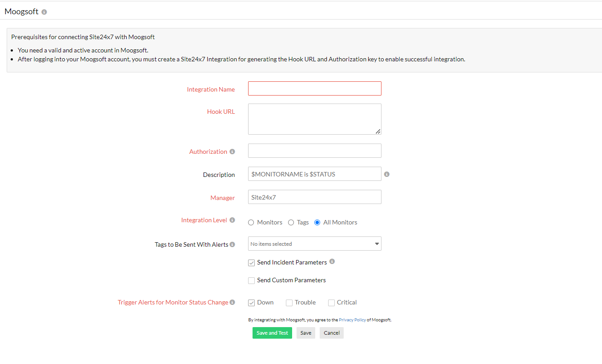The width and height of the screenshot is (602, 364).
Task: Click the info icon beside Moogsoft title
Action: (44, 12)
